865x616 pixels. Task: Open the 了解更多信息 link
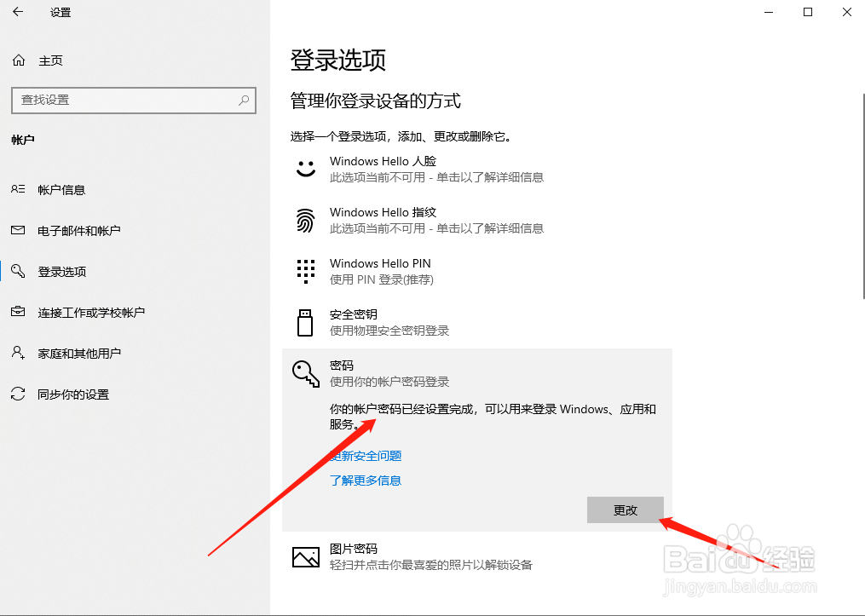tap(365, 480)
